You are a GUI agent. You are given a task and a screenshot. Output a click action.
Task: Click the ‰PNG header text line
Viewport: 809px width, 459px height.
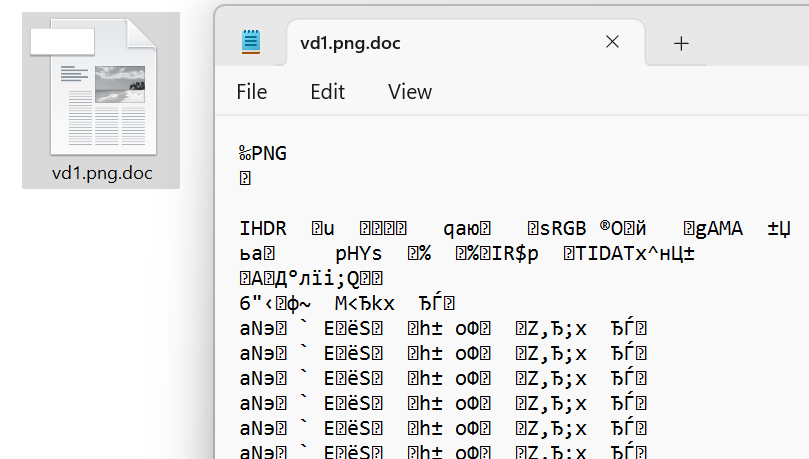click(263, 154)
